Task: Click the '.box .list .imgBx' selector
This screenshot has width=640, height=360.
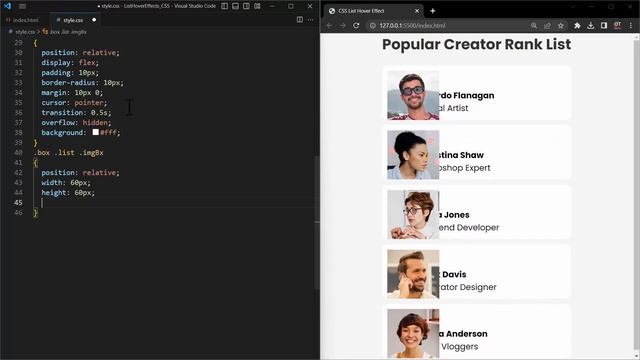Action: [69, 152]
